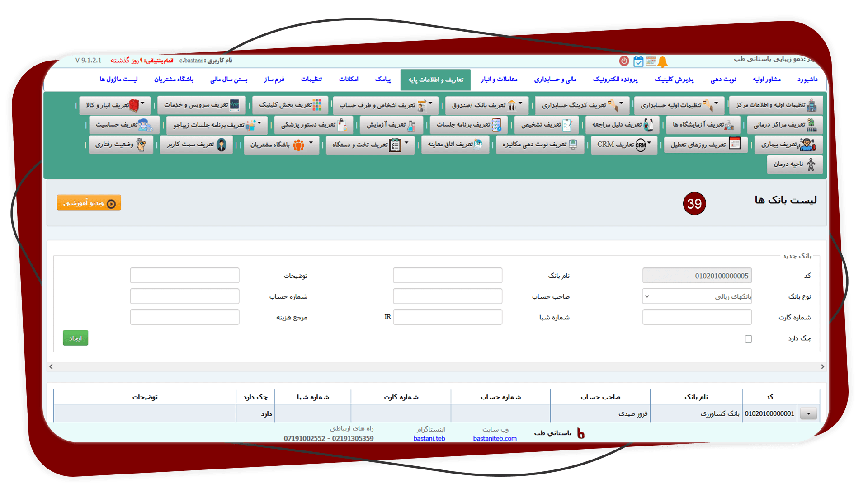
Task: Open row dropdown for بانک کشاورزی
Action: click(x=808, y=413)
